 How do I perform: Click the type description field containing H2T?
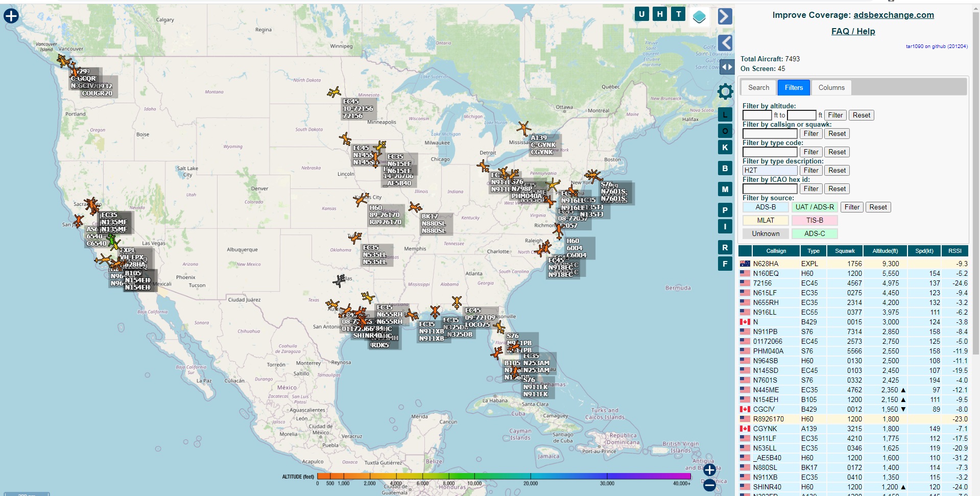(770, 171)
